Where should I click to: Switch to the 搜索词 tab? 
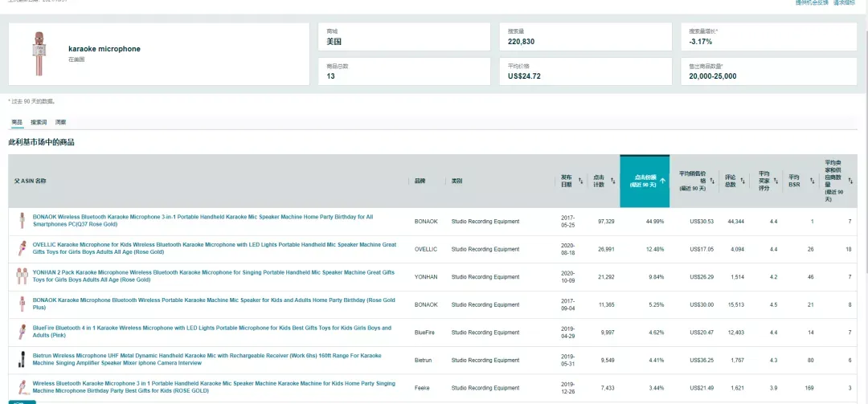pyautogui.click(x=39, y=122)
